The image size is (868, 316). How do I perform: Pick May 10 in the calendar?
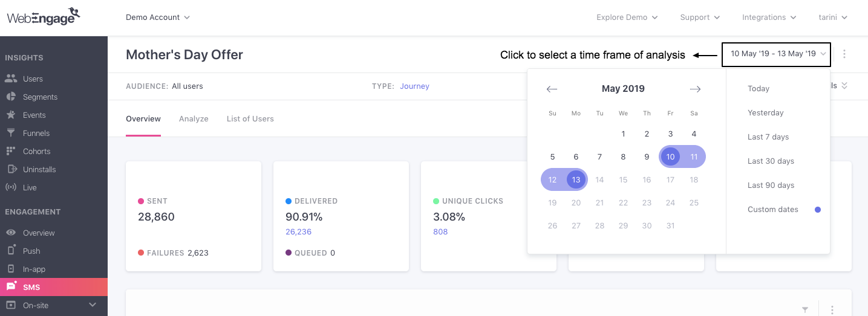(670, 157)
